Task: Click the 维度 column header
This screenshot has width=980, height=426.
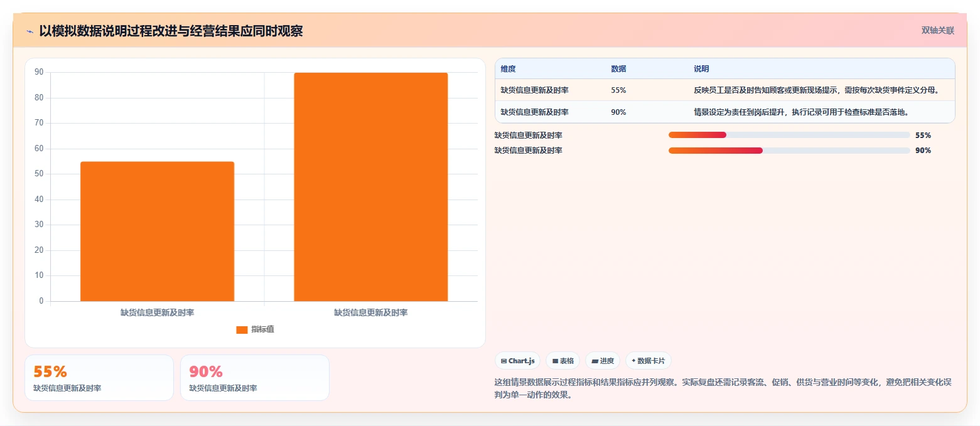Action: coord(508,69)
